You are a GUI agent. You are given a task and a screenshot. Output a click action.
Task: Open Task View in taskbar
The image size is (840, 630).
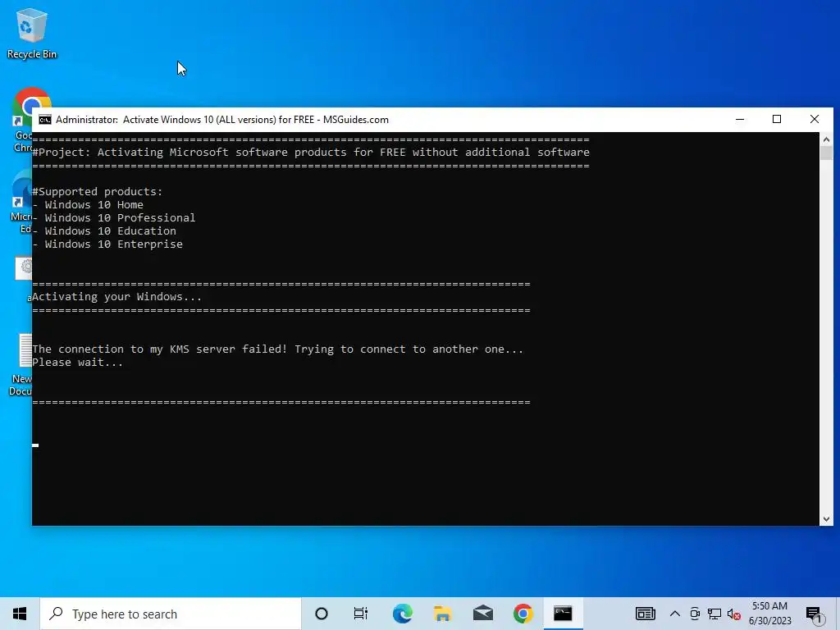coord(361,614)
